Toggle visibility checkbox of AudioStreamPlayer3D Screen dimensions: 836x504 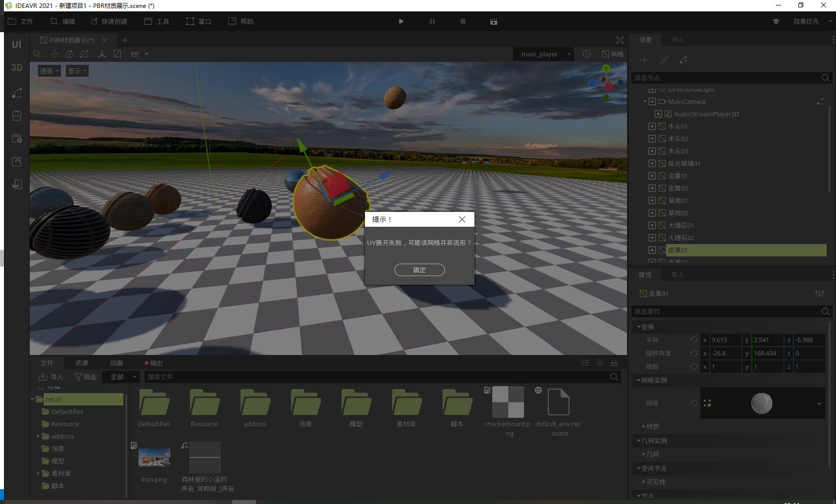pos(658,114)
